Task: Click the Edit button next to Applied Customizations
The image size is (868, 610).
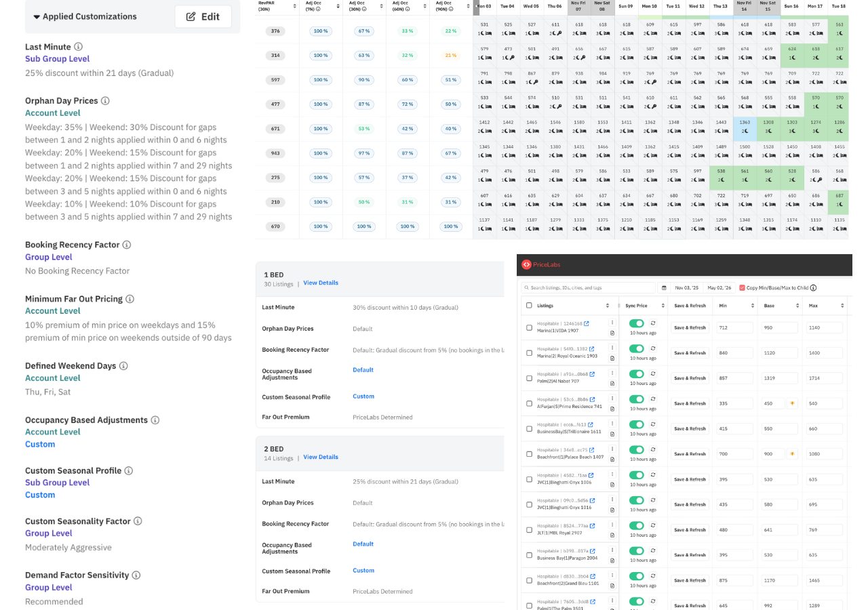Action: click(x=203, y=16)
